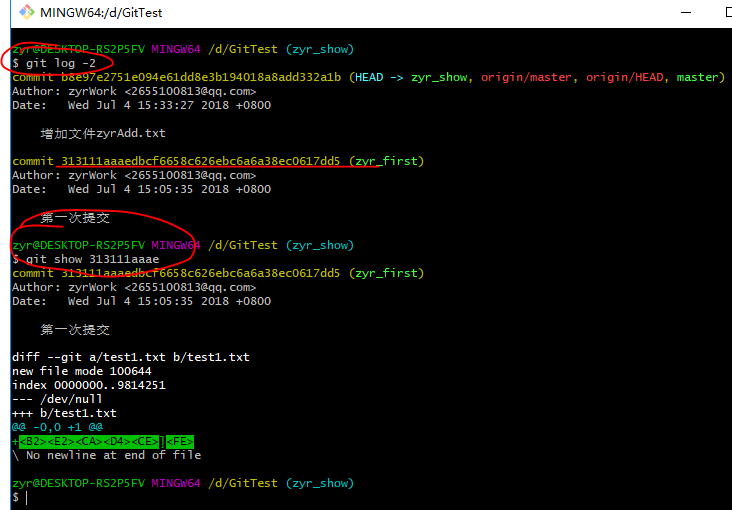The height and width of the screenshot is (510, 732).
Task: Click 第一次提交 message in git show output
Action: pyautogui.click(x=75, y=330)
